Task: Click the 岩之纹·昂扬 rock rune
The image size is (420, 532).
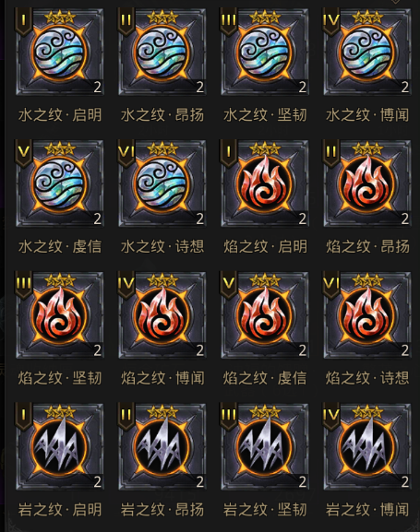Action: [x=162, y=447]
